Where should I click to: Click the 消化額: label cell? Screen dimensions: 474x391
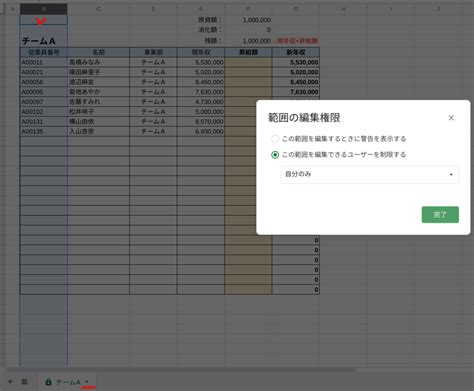click(201, 30)
